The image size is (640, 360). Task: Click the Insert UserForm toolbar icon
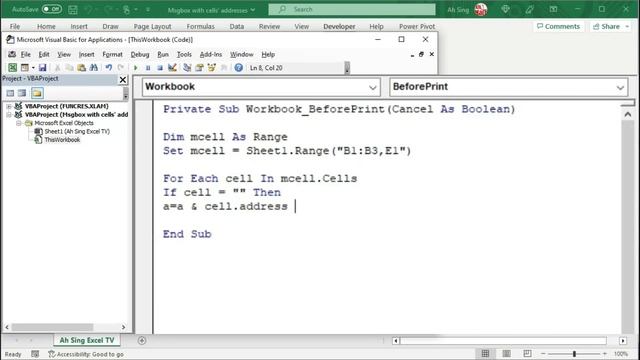pyautogui.click(x=24, y=68)
